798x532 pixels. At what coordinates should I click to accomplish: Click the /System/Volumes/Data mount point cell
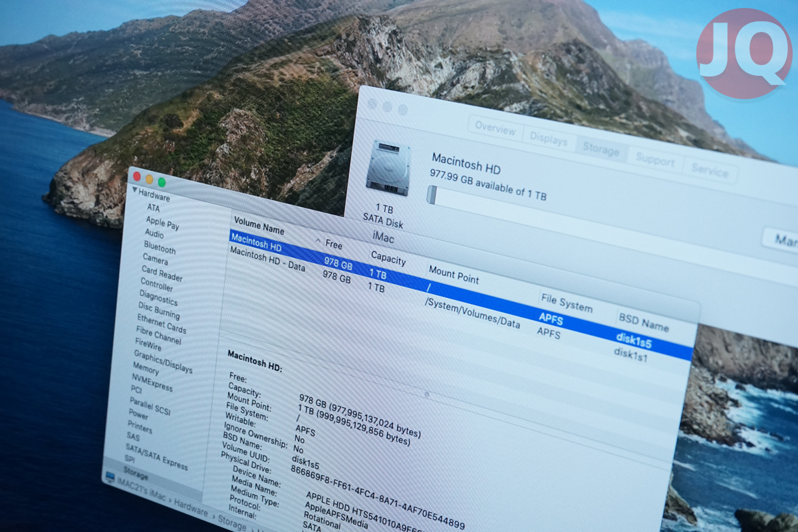point(472,313)
